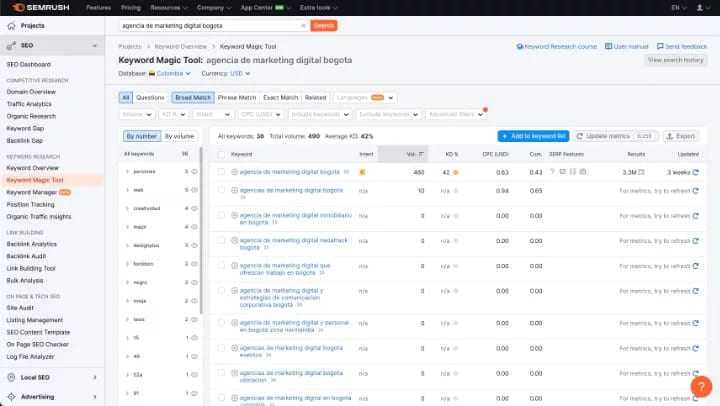Open SERP results icon next to 3.3M
This screenshot has height=406, width=720.
641,172
